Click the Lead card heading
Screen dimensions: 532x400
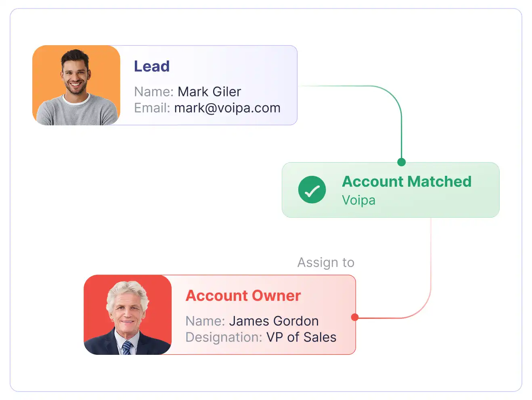pyautogui.click(x=152, y=66)
